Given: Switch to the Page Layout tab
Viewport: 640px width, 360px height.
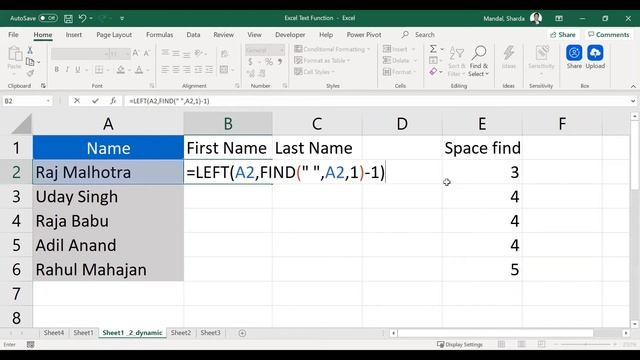Looking at the screenshot, I should point(114,35).
